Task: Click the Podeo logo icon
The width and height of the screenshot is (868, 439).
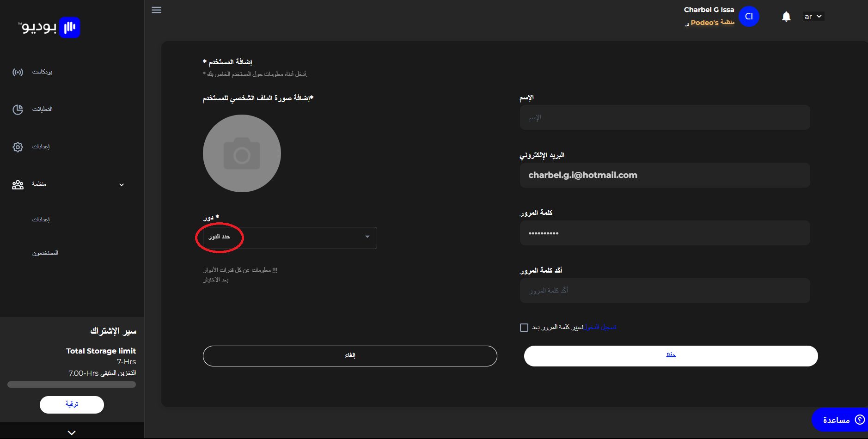Action: click(x=70, y=27)
